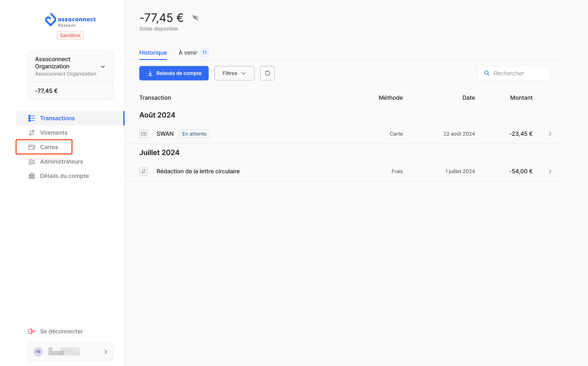The width and height of the screenshot is (588, 366).
Task: Click Se déconnecter
Action: point(55,331)
